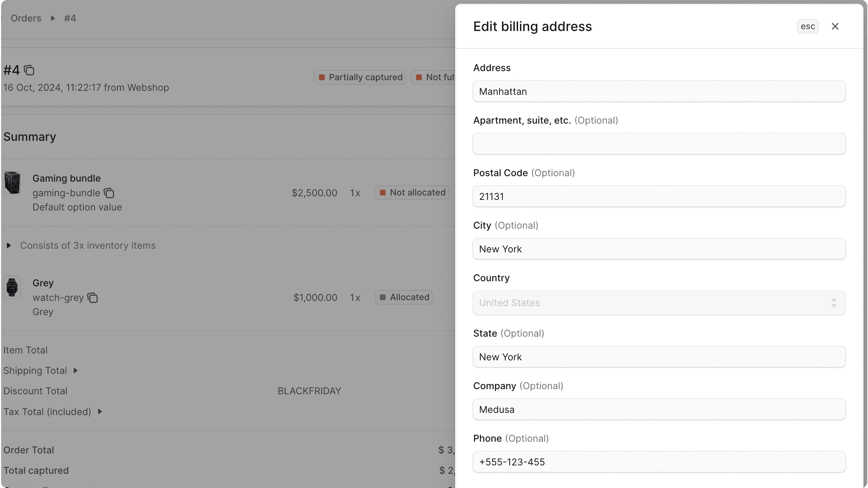Screen dimensions: 868x488
Task: Copy the gaming-bundle handle
Action: click(109, 193)
